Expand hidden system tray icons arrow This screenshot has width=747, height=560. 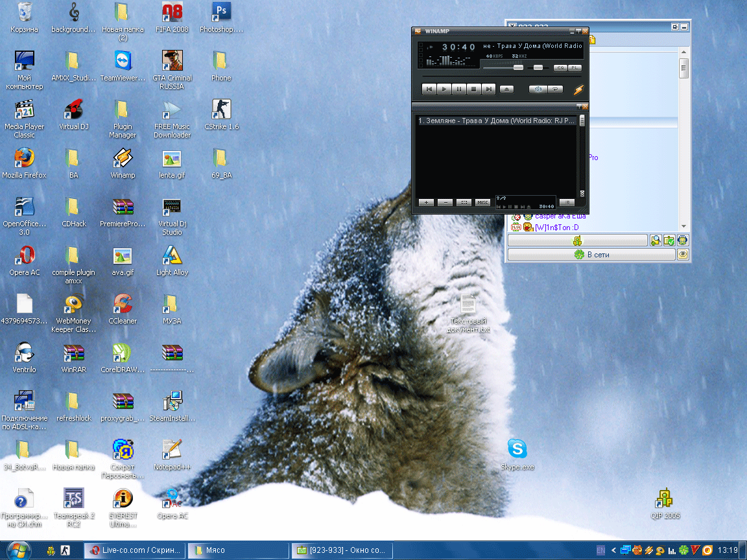point(613,550)
